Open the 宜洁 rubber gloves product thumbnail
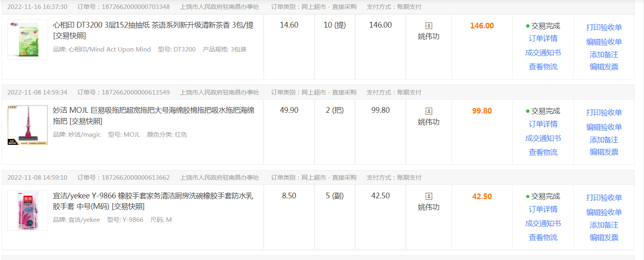644x260 pixels. pos(28,211)
